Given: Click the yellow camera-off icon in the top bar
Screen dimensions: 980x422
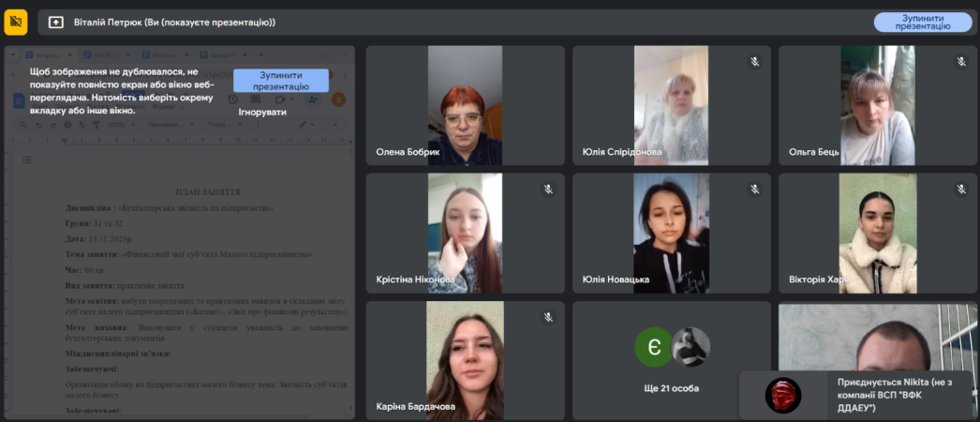Looking at the screenshot, I should click(16, 22).
